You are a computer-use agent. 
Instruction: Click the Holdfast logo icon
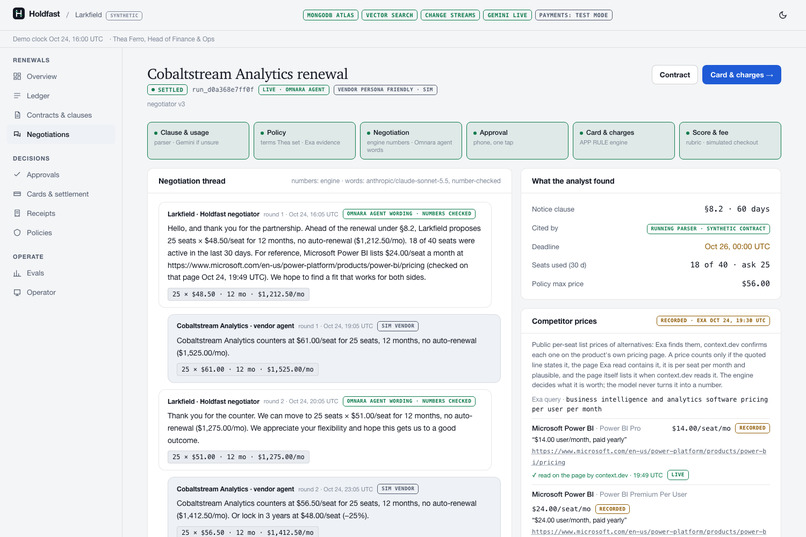tap(19, 14)
